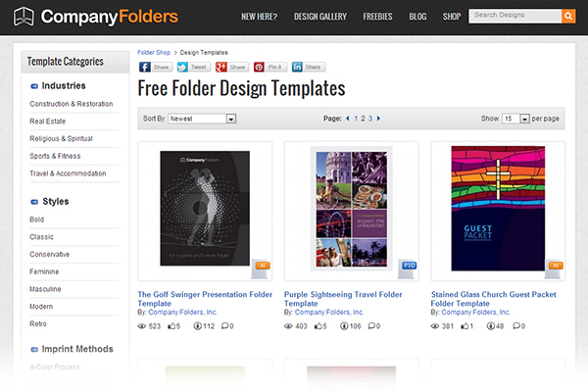Open Real Estate category
The image size is (588, 392).
48,122
